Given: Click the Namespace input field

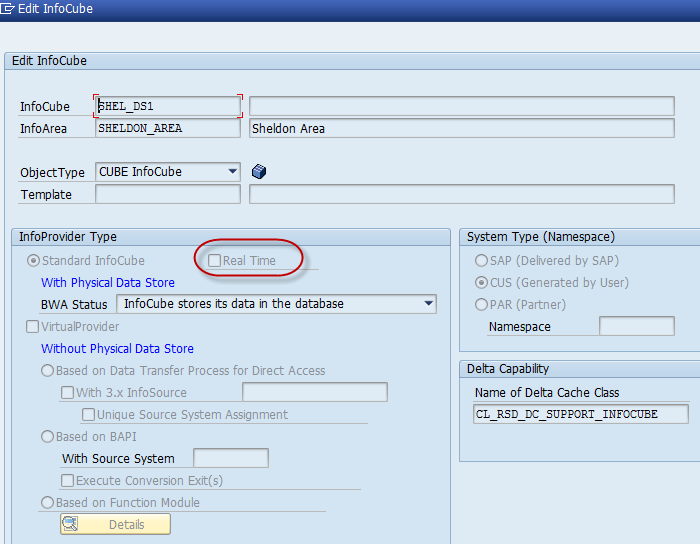Looking at the screenshot, I should (637, 326).
